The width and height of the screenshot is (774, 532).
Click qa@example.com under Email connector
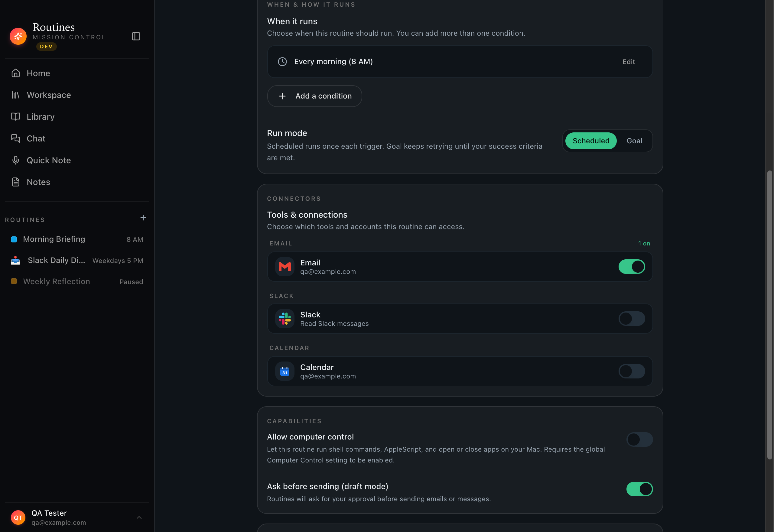point(328,272)
